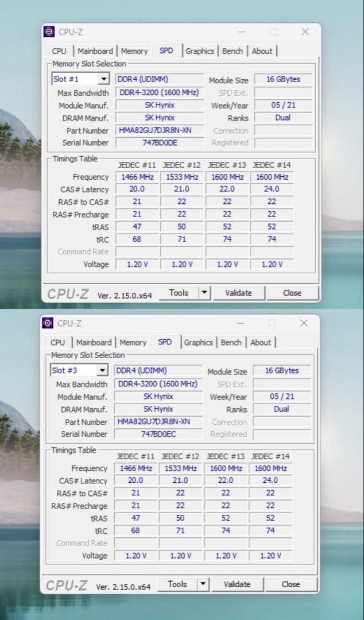Open Memory tab in lower window

point(133,342)
